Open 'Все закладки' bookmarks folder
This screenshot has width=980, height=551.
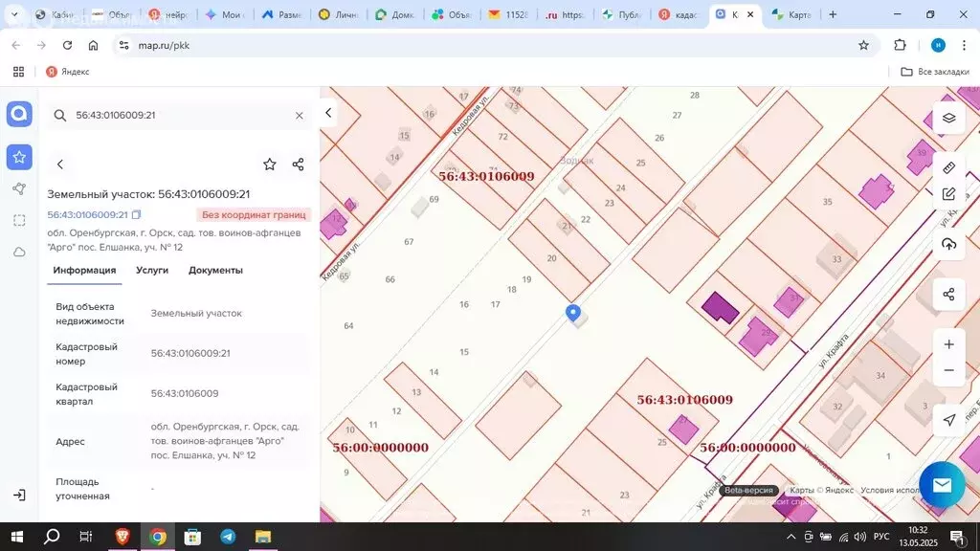935,72
